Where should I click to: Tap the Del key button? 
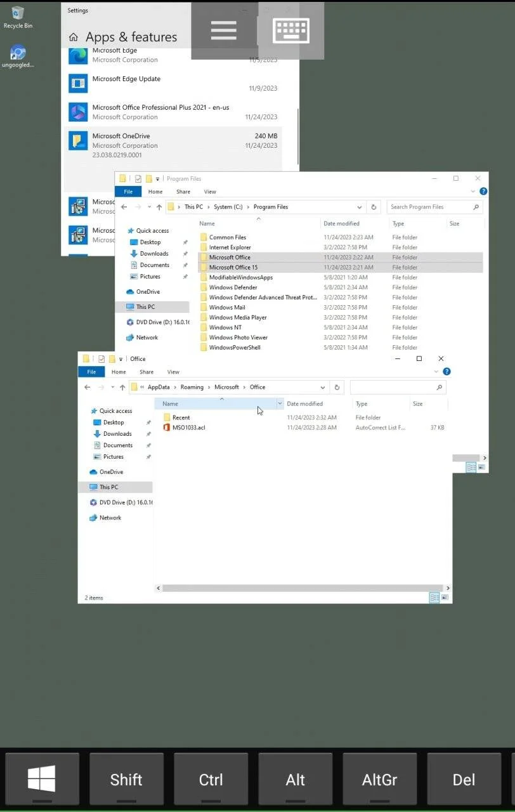(464, 779)
